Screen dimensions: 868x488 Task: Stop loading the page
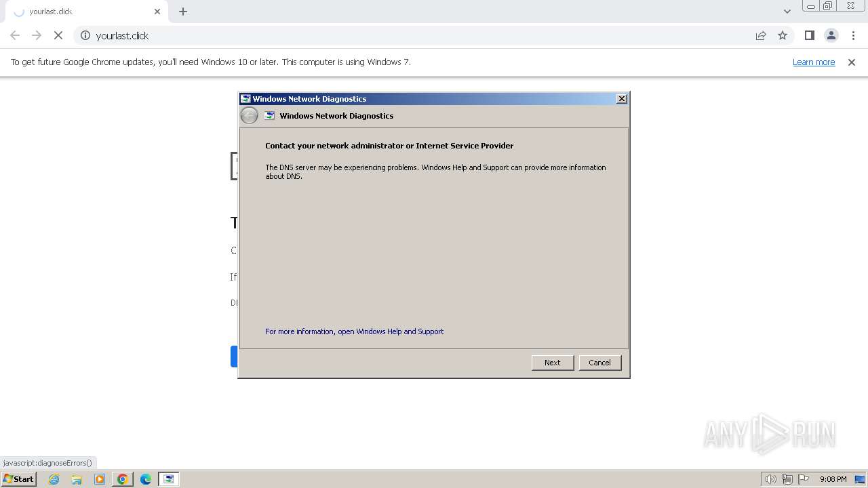click(58, 35)
